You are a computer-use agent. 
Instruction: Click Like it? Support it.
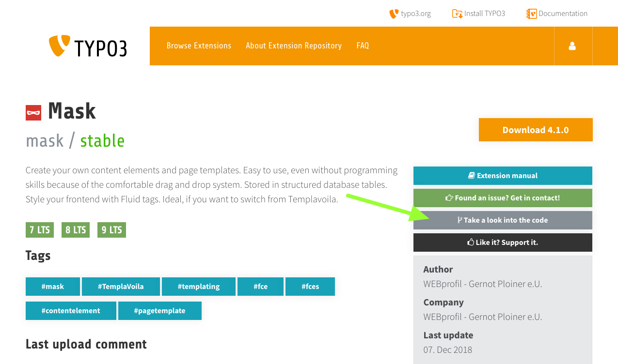503,243
